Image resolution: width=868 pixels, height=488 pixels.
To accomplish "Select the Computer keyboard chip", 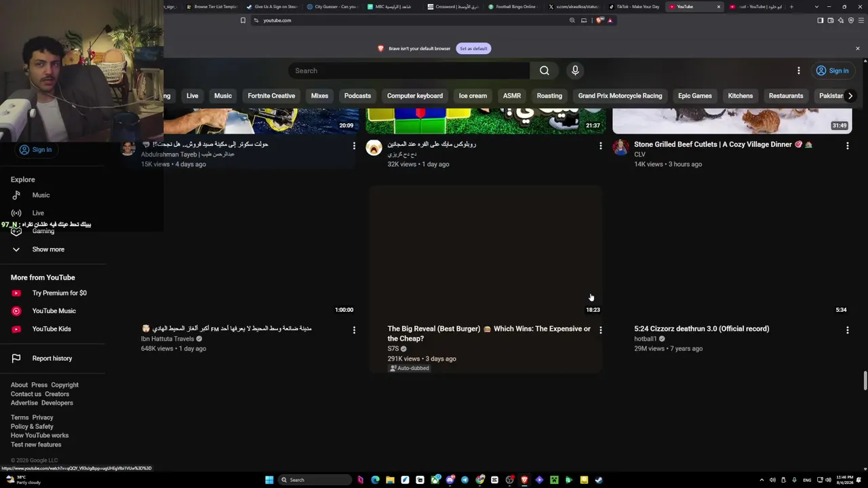I will pos(415,96).
